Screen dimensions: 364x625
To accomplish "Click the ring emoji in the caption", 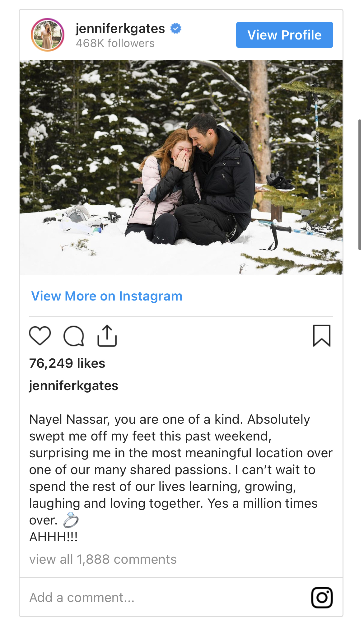I will (71, 520).
